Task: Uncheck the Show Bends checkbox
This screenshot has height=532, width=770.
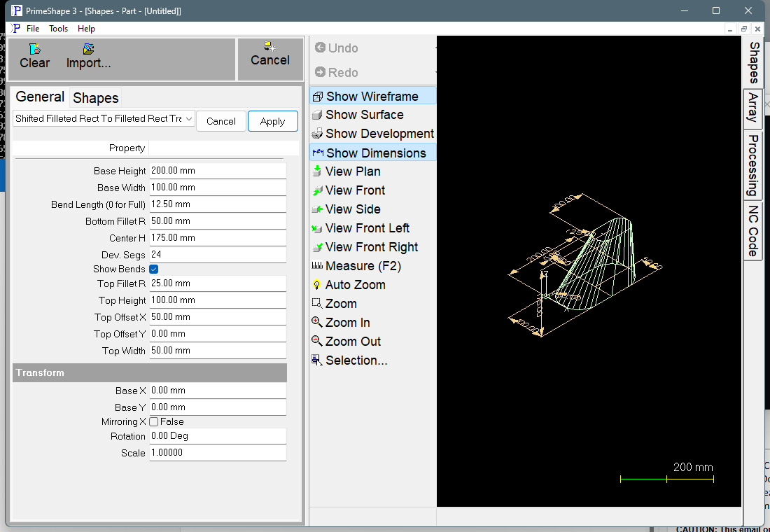Action: tap(154, 269)
